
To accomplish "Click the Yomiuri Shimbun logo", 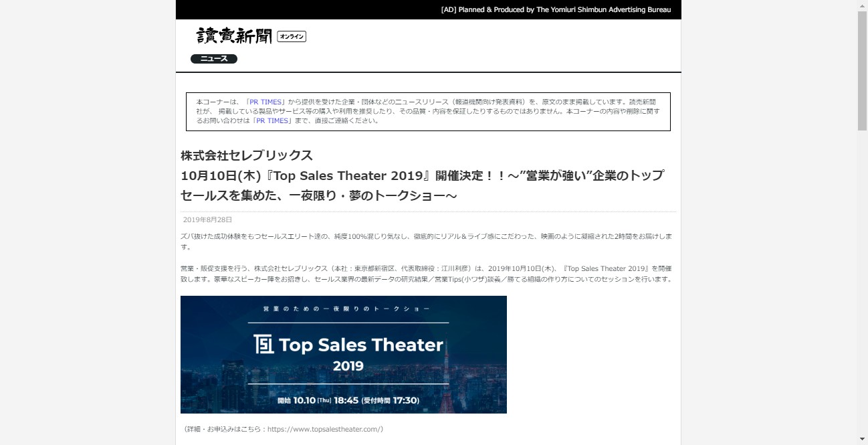I will pyautogui.click(x=234, y=36).
